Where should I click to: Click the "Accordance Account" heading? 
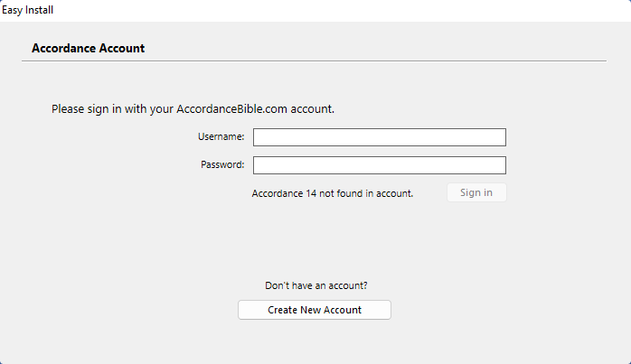(x=88, y=49)
